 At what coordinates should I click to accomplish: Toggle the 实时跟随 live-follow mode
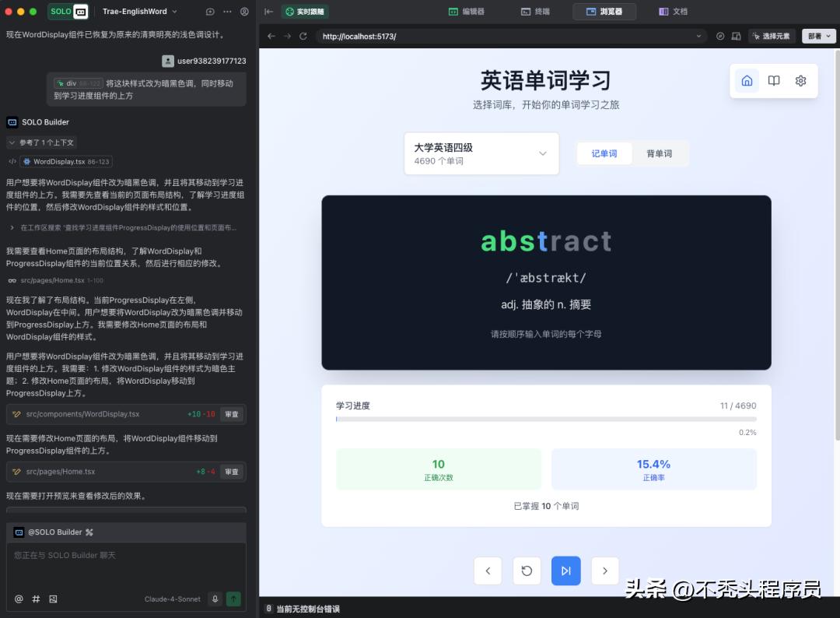coord(306,12)
